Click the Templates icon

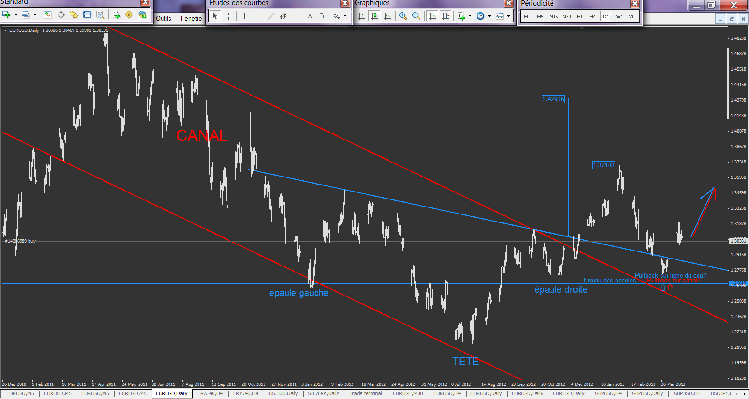click(x=500, y=16)
